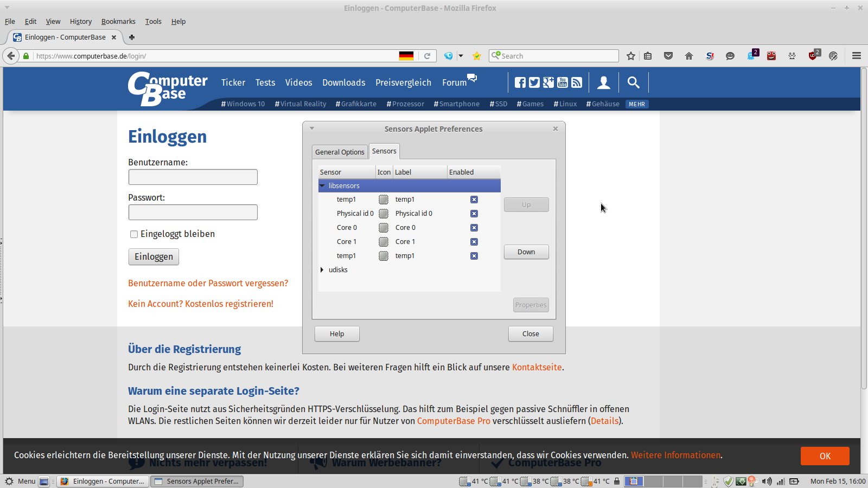Open ComputerBase Twitter icon
Image resolution: width=868 pixels, height=488 pixels.
[x=534, y=82]
